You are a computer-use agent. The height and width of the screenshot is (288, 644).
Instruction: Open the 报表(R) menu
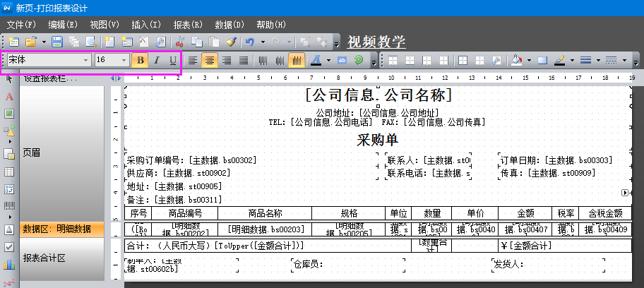pos(188,25)
